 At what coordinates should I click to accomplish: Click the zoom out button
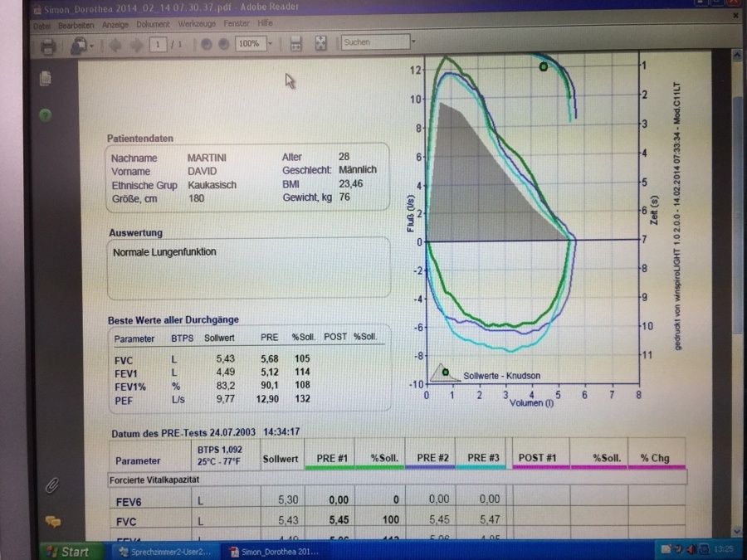(x=206, y=44)
